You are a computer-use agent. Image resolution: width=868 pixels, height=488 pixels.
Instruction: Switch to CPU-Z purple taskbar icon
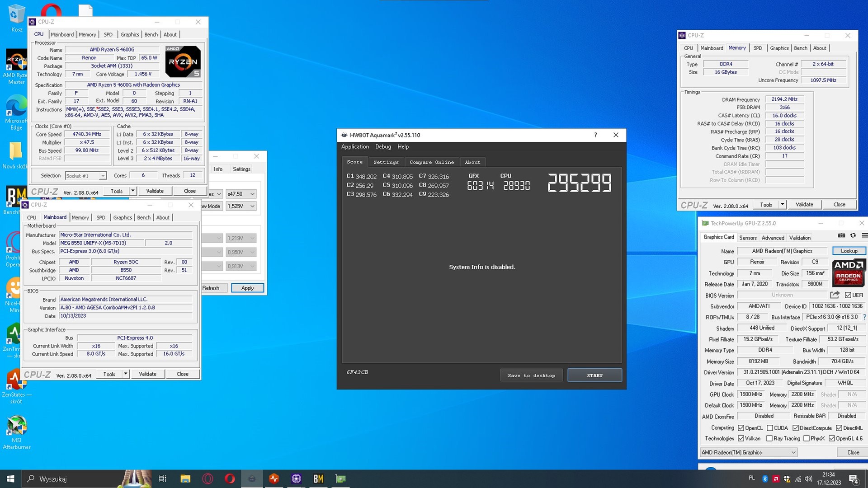point(296,479)
